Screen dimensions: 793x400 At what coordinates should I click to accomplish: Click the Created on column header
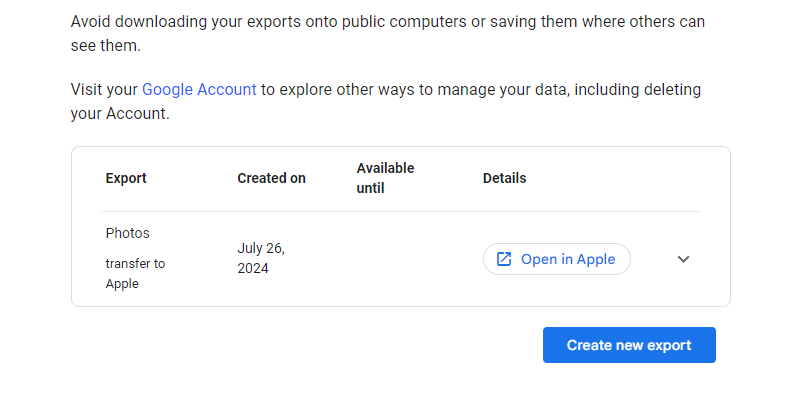tap(271, 178)
